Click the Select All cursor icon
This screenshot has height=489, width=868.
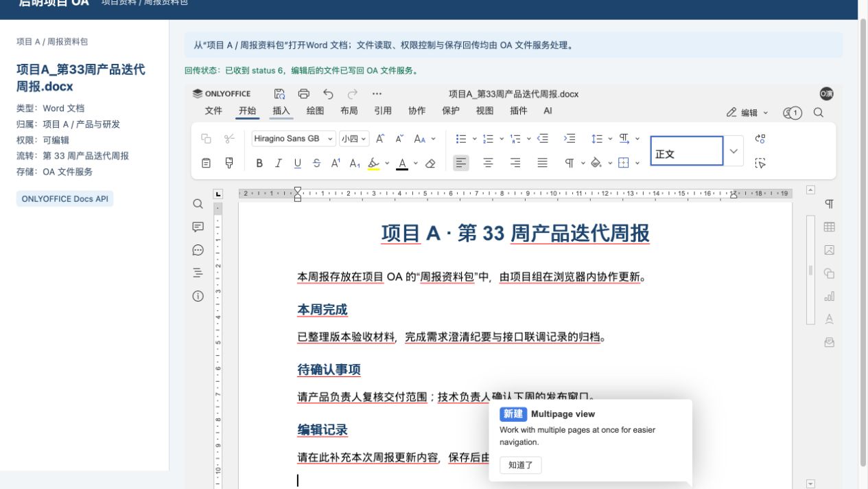(x=760, y=163)
